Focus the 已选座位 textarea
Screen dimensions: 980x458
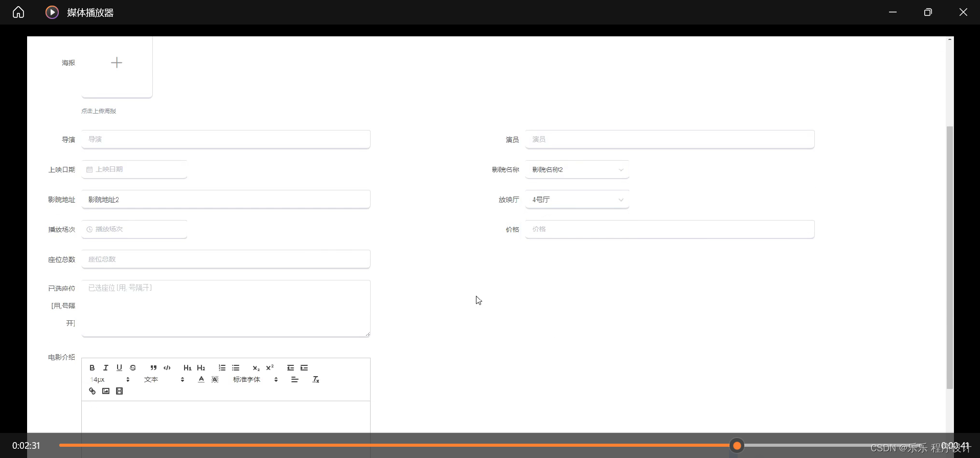click(x=226, y=309)
